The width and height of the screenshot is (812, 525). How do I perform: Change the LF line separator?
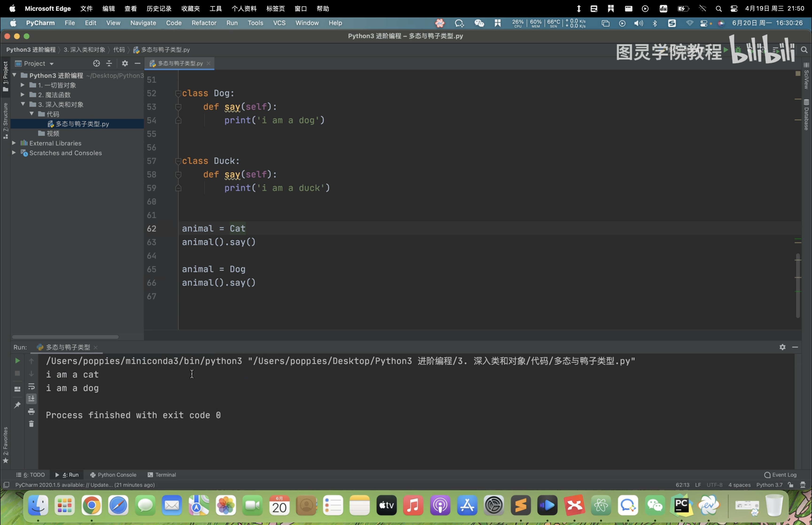coord(698,485)
